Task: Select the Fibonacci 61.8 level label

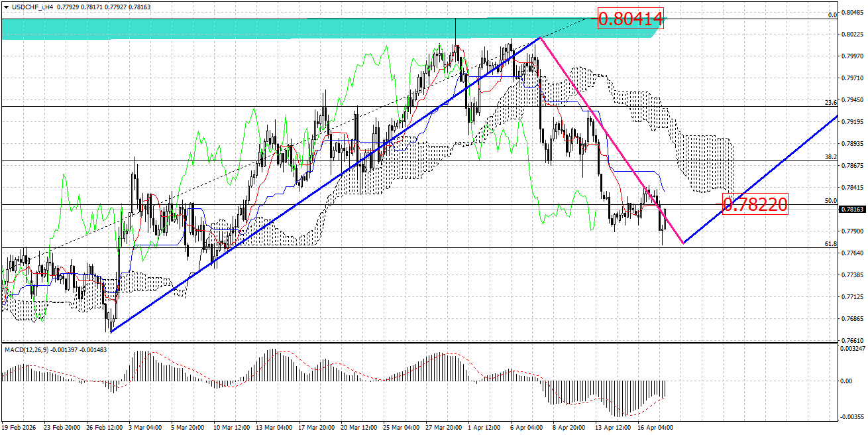Action: [x=831, y=244]
